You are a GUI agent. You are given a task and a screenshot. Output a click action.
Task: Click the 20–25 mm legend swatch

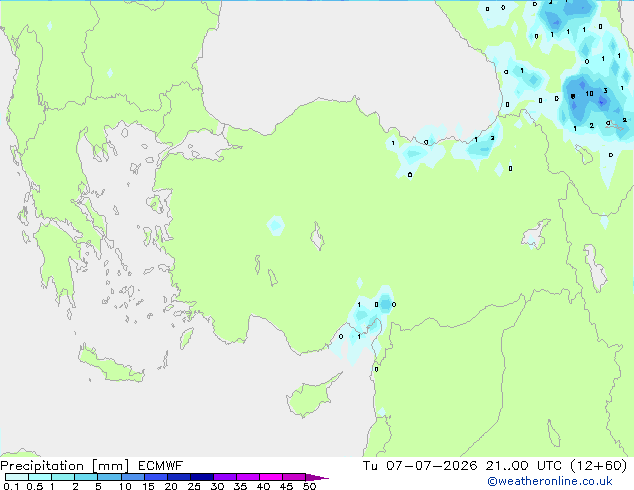[178, 477]
